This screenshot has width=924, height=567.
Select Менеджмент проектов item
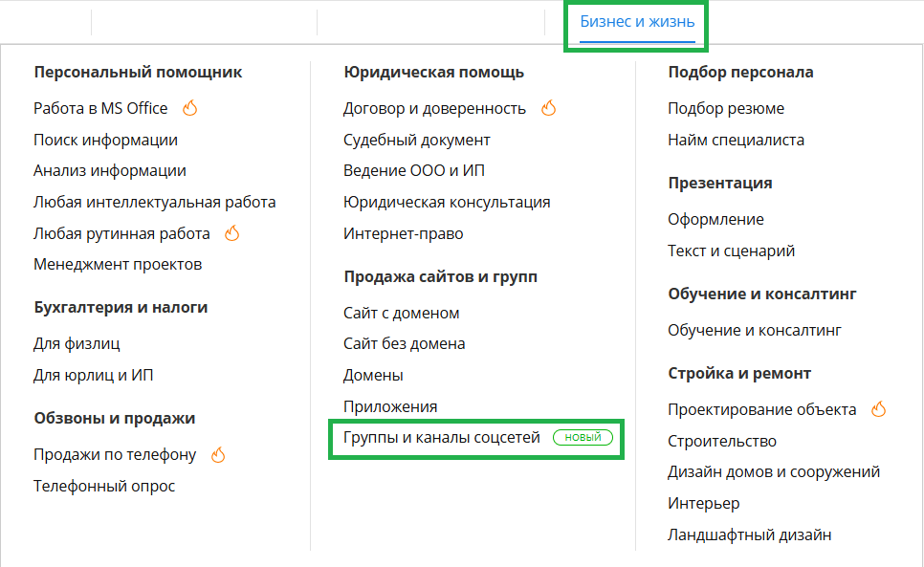tap(118, 264)
